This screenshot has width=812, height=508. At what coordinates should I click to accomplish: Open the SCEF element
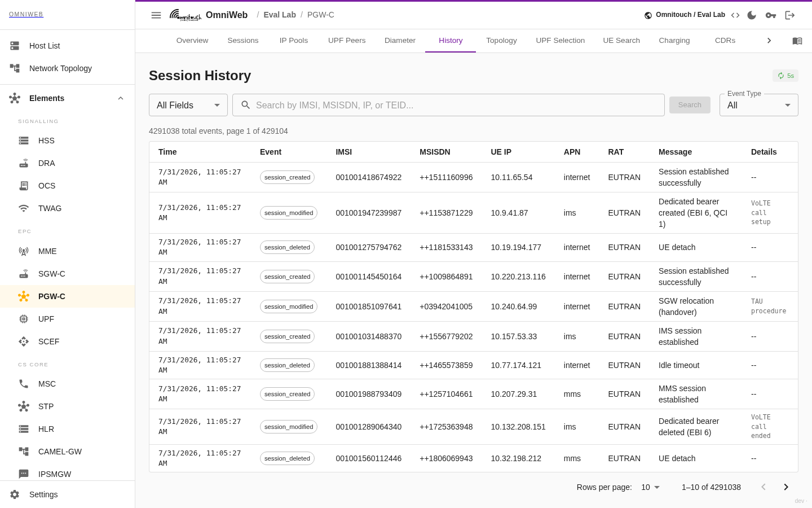[x=68, y=341]
